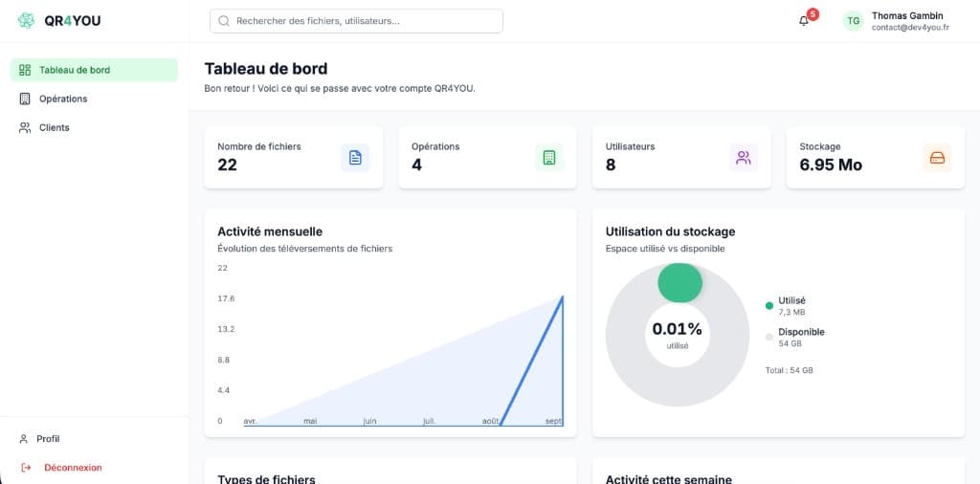Click the Nombre de fichiers value 22
Screen dimensions: 980x484
[227, 165]
